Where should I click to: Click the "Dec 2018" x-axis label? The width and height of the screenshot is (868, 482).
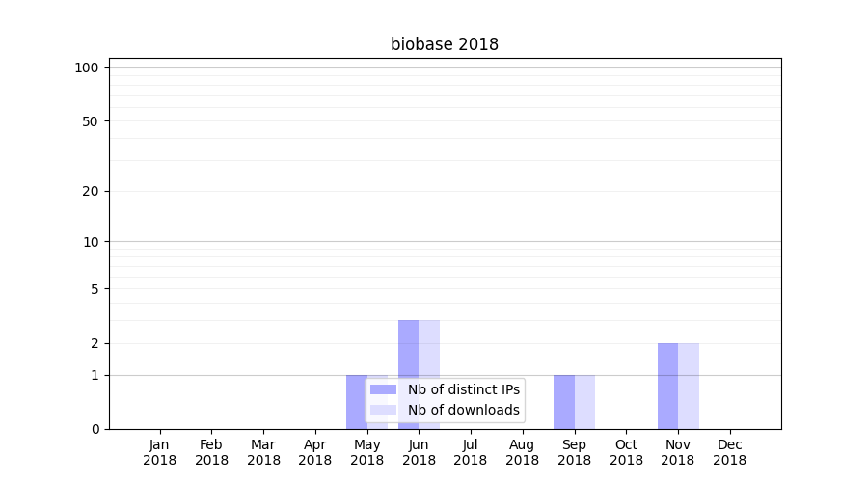(730, 452)
